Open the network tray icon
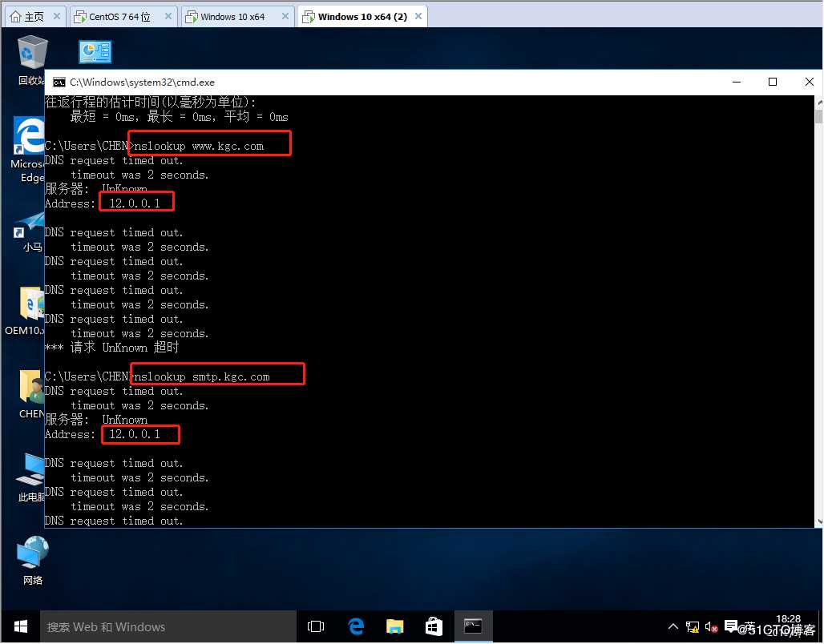The width and height of the screenshot is (824, 644). [693, 626]
